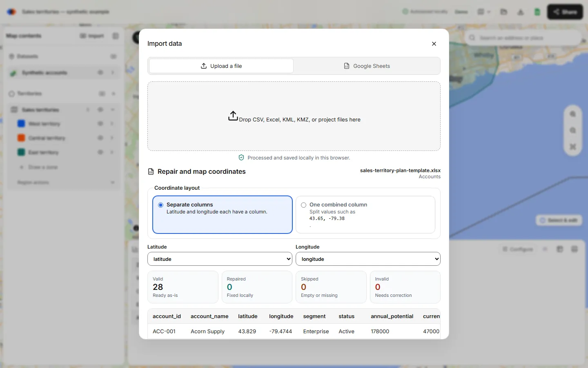Screen dimensions: 588x368
Task: Zoom out on the map
Action: click(x=573, y=130)
